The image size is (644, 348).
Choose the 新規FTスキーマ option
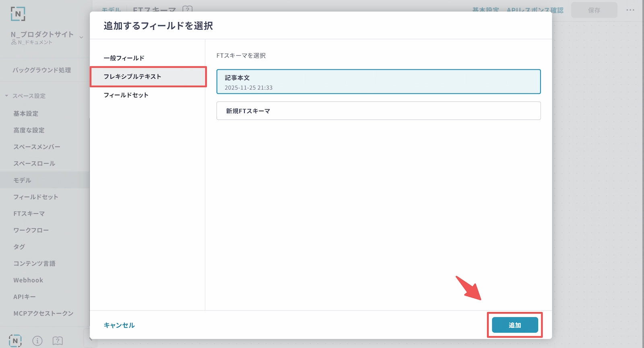378,111
